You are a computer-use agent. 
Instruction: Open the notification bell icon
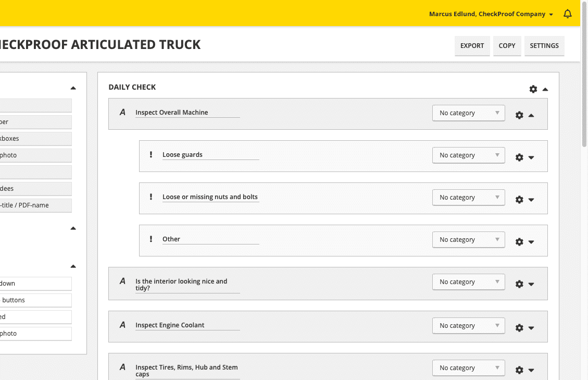[568, 14]
